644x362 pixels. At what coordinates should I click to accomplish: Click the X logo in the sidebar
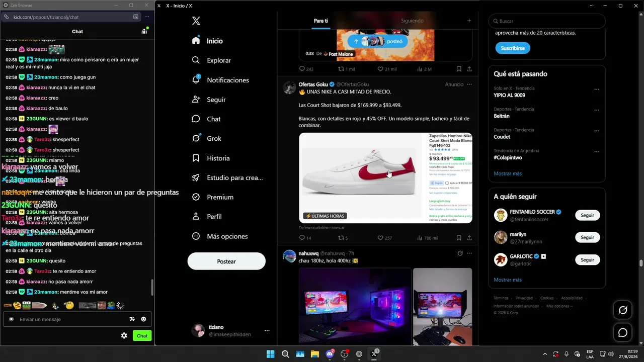[x=196, y=21]
